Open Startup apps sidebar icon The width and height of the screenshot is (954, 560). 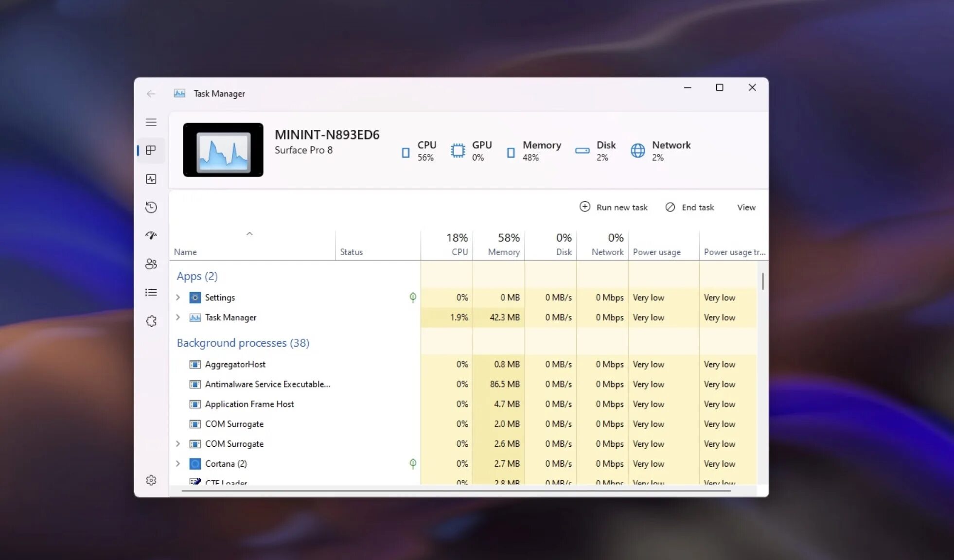151,236
